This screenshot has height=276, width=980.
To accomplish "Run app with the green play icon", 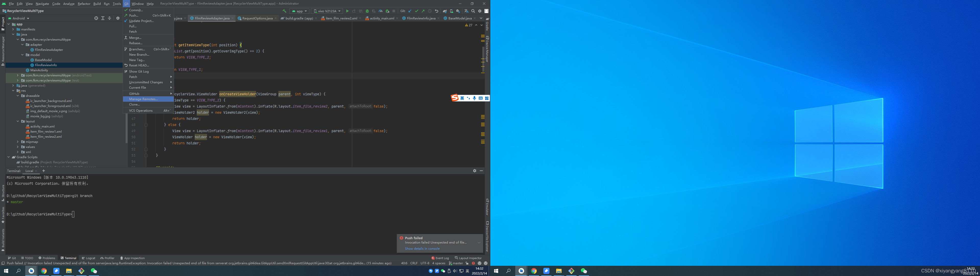I will [347, 11].
